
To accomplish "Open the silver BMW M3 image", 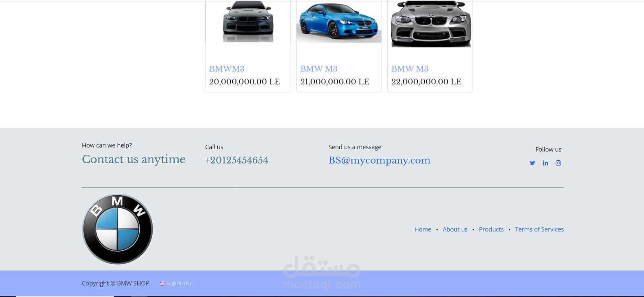I will point(431,24).
